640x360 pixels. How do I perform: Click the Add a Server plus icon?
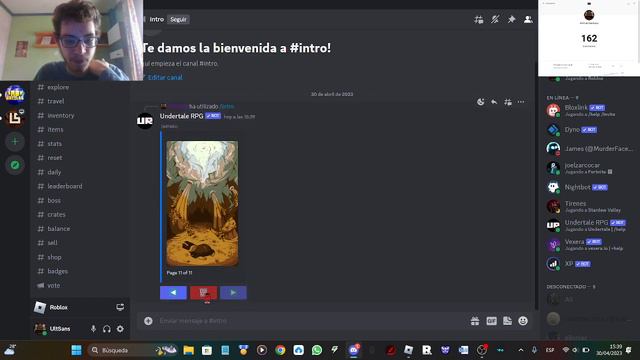15,142
